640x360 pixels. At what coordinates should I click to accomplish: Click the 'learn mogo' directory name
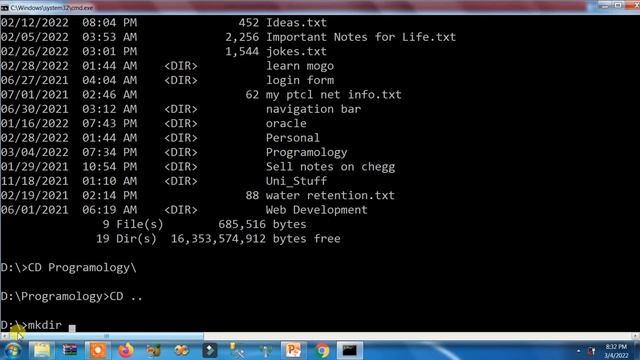300,66
